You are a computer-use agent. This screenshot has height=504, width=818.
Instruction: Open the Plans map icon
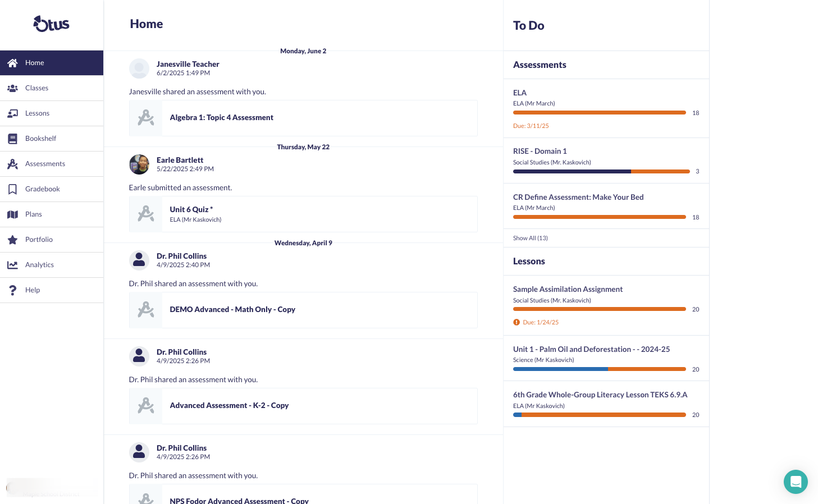pos(12,214)
